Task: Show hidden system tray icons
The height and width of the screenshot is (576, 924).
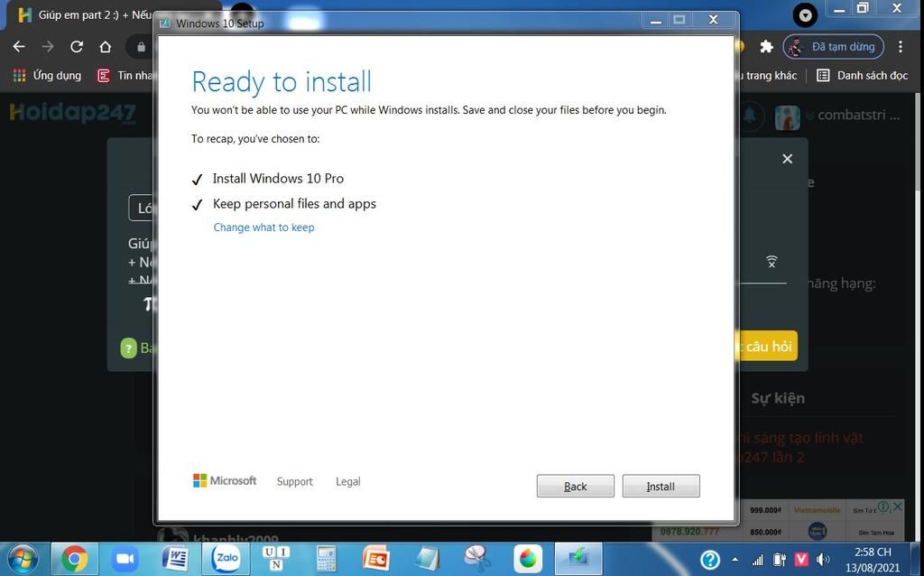Action: (x=735, y=560)
